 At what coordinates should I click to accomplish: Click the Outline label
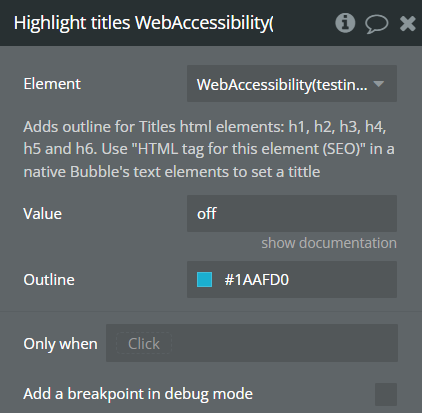[49, 280]
